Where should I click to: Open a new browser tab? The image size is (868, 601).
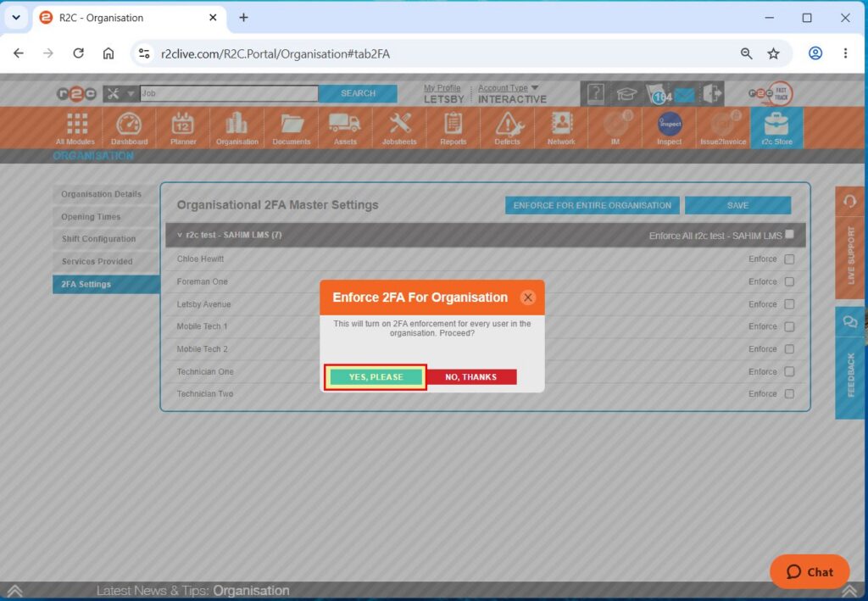click(x=243, y=18)
